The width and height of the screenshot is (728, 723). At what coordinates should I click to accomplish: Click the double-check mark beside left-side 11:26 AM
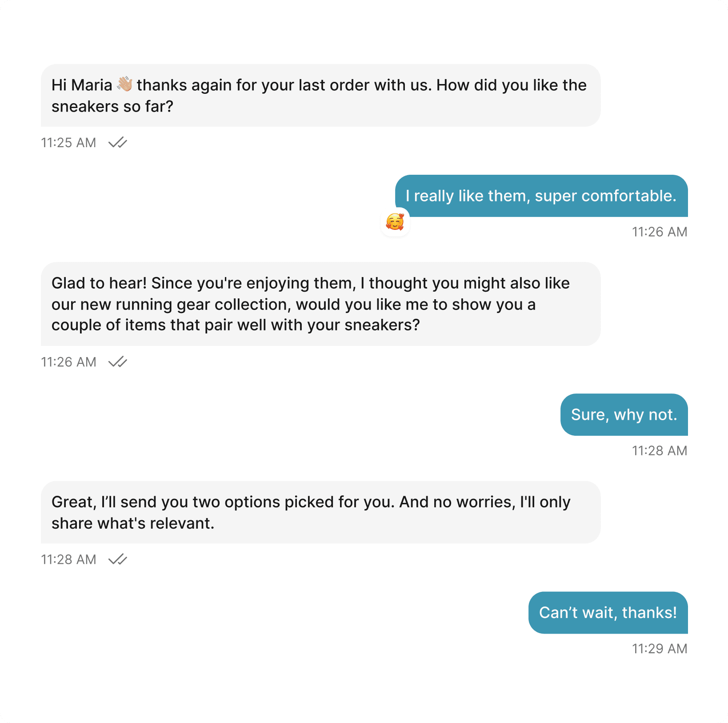118,362
